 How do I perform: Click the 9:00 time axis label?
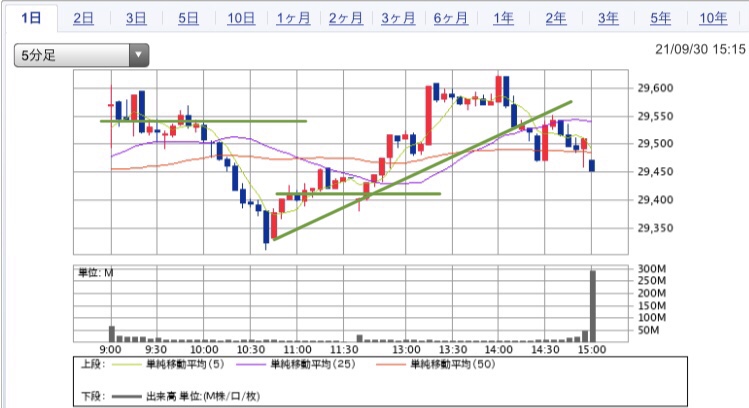tap(110, 349)
